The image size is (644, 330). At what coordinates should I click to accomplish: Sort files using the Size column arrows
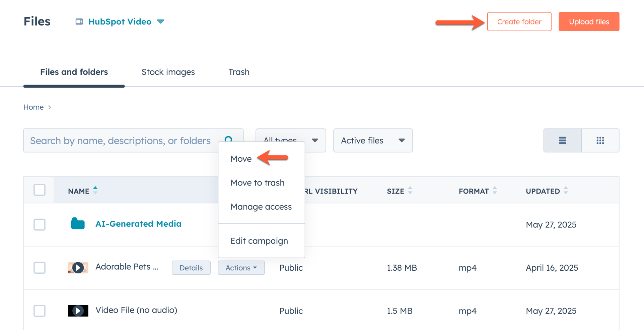point(410,191)
